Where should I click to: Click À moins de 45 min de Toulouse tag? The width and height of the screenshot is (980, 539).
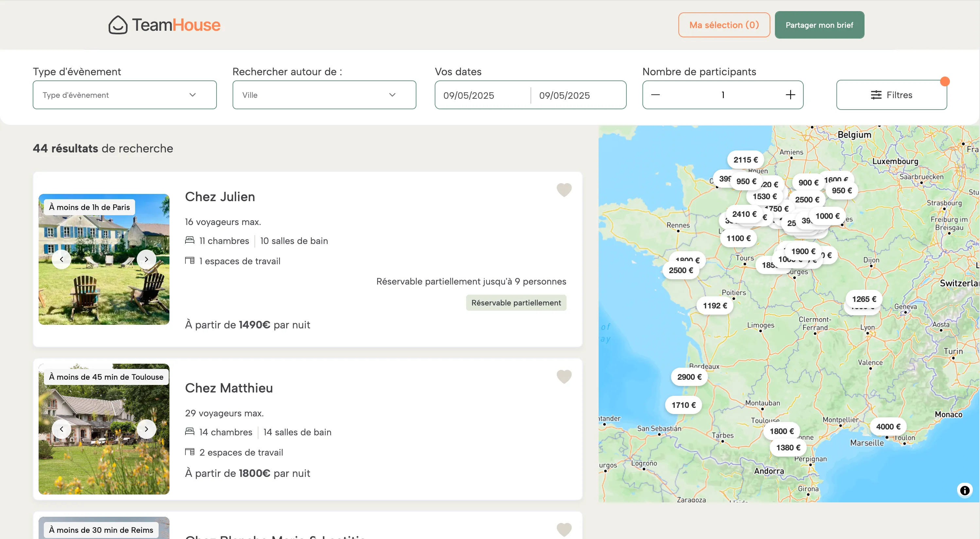(x=106, y=377)
